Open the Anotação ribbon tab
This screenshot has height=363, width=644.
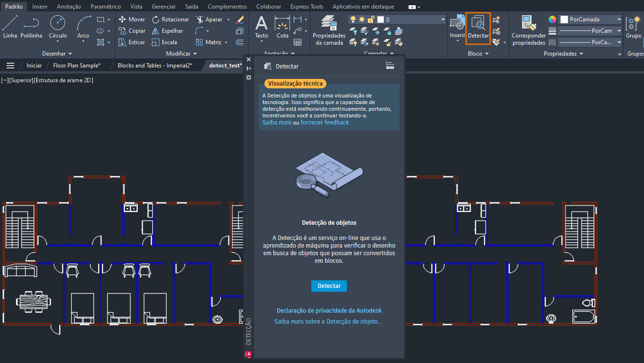click(69, 7)
